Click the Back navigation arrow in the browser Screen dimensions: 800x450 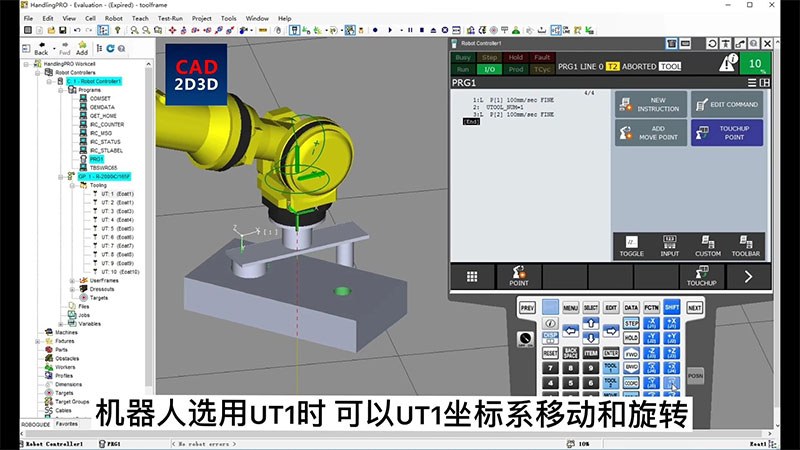pos(41,48)
